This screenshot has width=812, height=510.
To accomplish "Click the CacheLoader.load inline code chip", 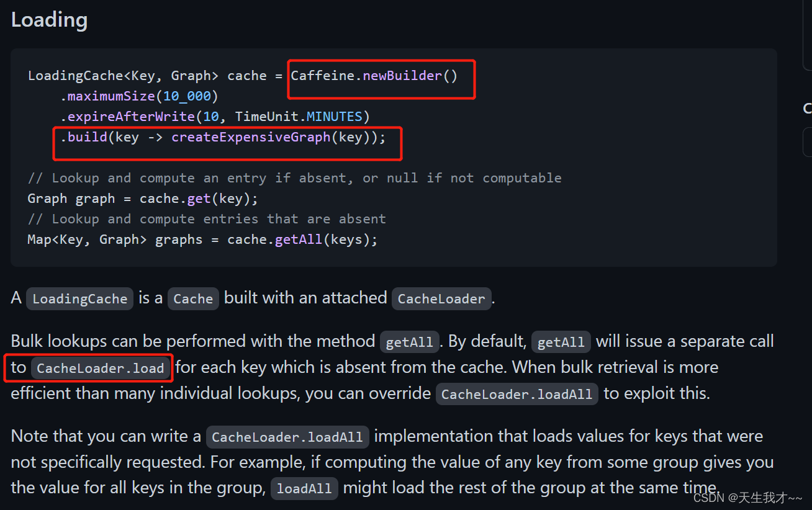I will [100, 368].
